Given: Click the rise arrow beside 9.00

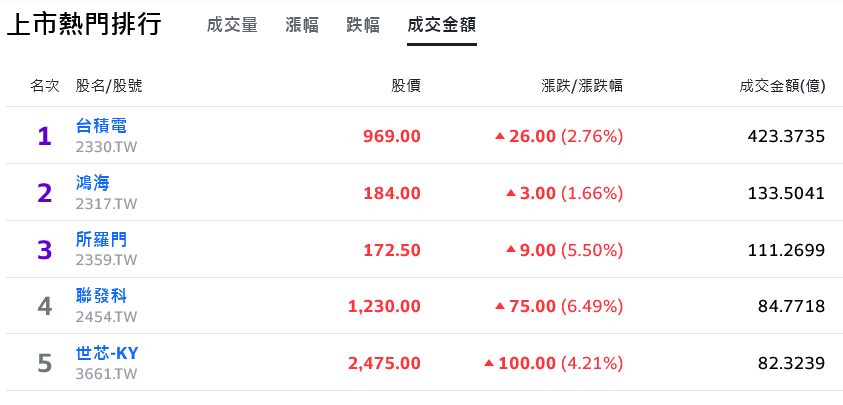Looking at the screenshot, I should click(x=511, y=250).
